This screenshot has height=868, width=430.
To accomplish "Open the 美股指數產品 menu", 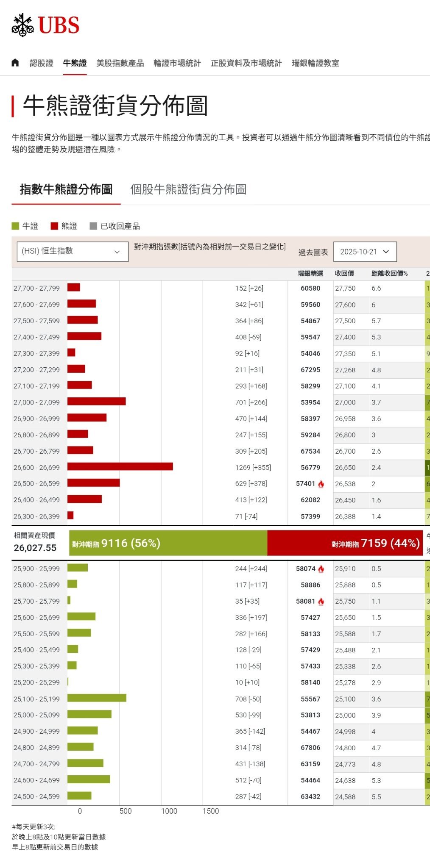I will 120,63.
